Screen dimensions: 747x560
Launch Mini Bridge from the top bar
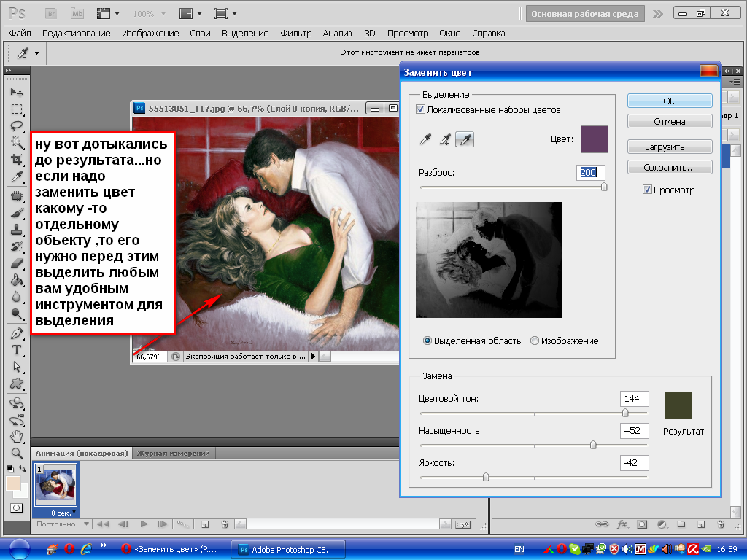77,13
